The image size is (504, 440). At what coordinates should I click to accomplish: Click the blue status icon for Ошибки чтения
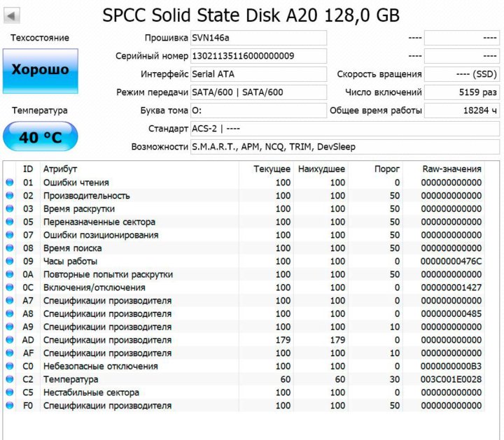click(10, 183)
